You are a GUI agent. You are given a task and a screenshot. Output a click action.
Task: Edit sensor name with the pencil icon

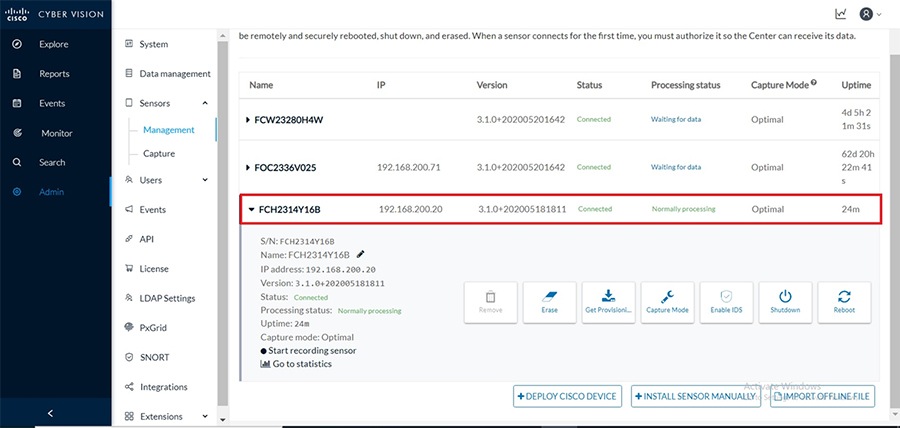click(x=360, y=254)
